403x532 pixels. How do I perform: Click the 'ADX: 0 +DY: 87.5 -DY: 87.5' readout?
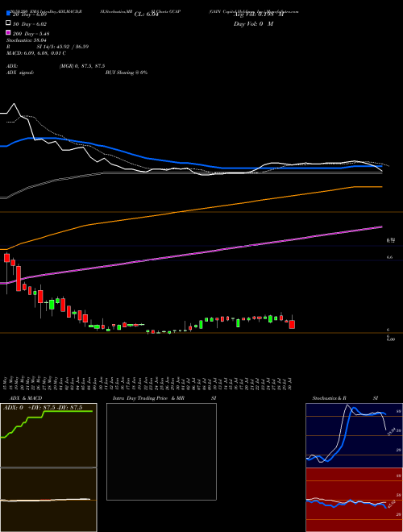pos(43,408)
